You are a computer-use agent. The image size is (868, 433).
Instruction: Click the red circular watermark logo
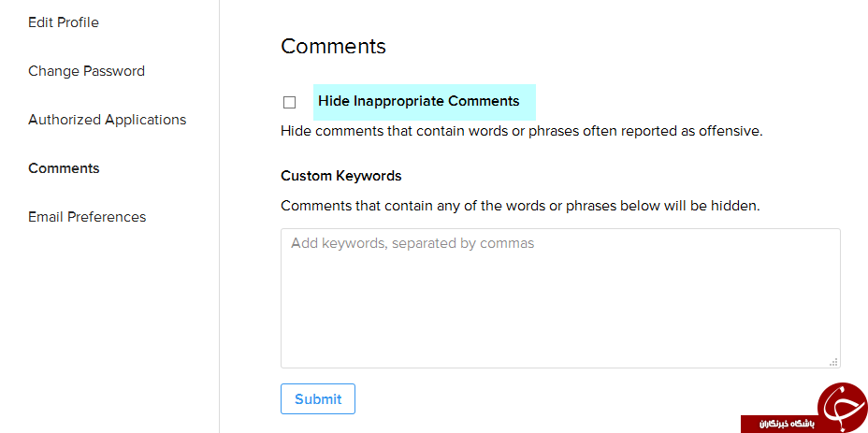click(843, 405)
